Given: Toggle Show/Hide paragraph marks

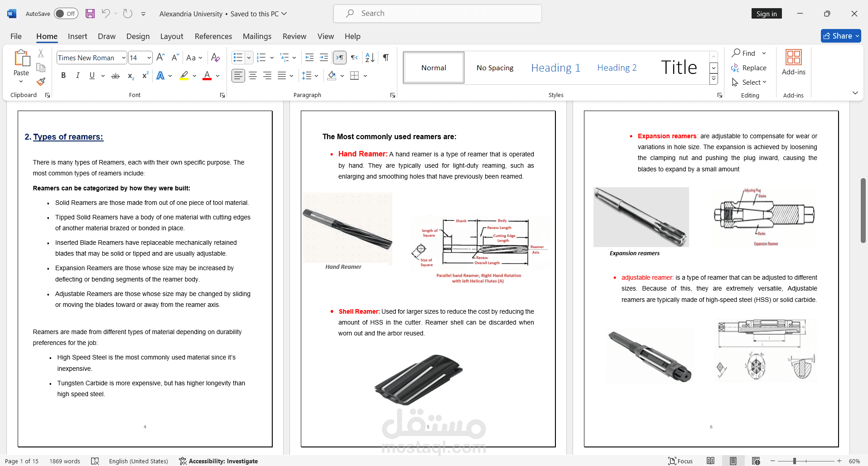Looking at the screenshot, I should coord(386,58).
